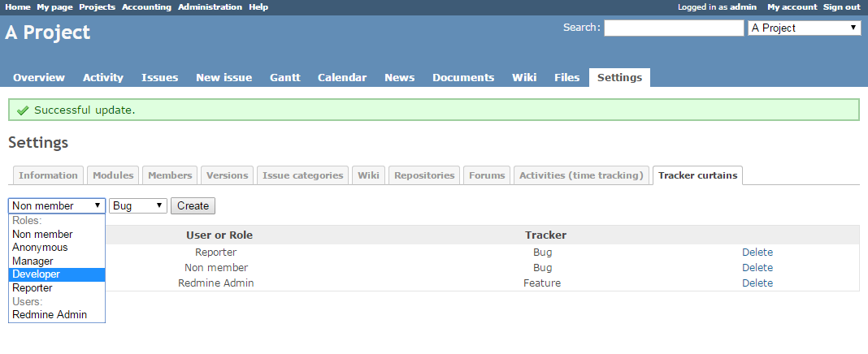This screenshot has height=354, width=868.
Task: Delete the Reporter Bug curtain row
Action: click(757, 253)
